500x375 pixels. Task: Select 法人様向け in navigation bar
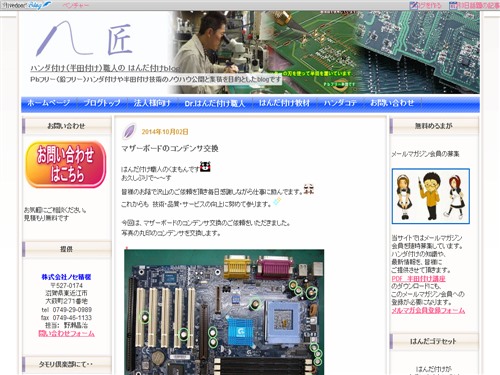tap(152, 103)
